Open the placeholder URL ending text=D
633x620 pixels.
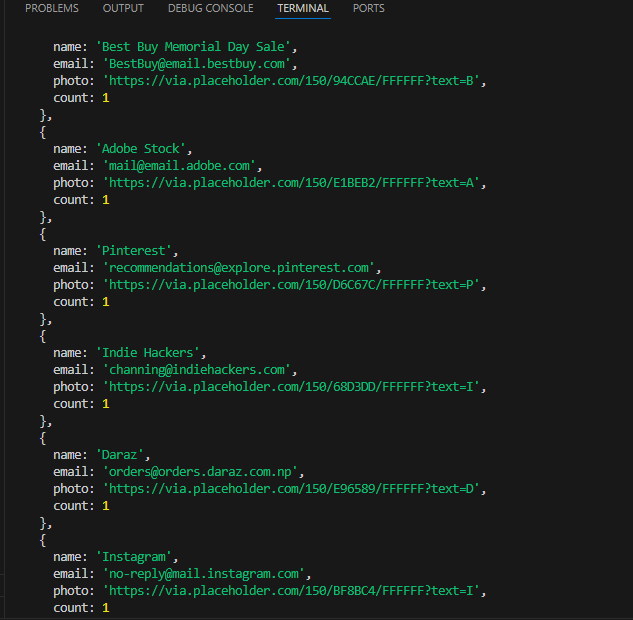tap(291, 489)
